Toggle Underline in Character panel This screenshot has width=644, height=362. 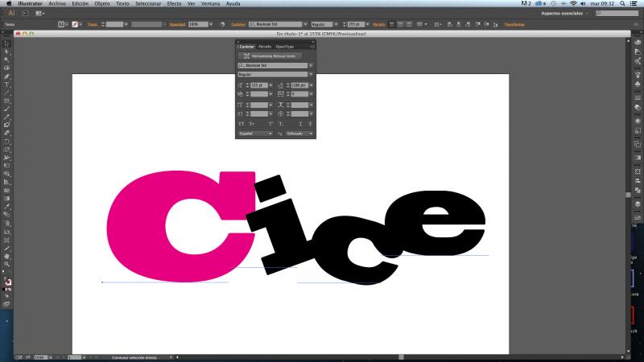[x=300, y=124]
